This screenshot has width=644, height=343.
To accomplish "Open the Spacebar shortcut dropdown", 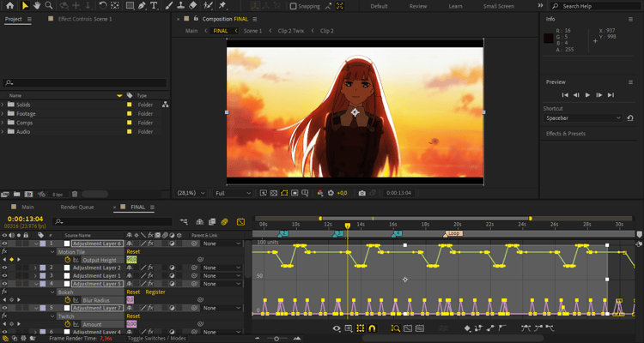I will pyautogui.click(x=582, y=117).
